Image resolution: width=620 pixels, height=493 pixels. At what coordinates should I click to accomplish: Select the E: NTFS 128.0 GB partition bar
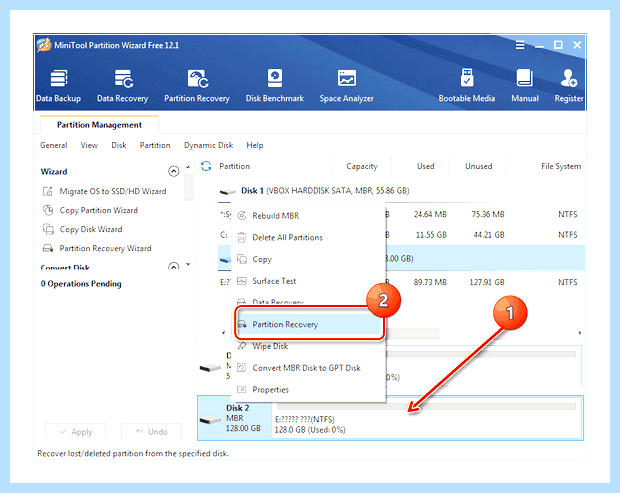click(427, 418)
